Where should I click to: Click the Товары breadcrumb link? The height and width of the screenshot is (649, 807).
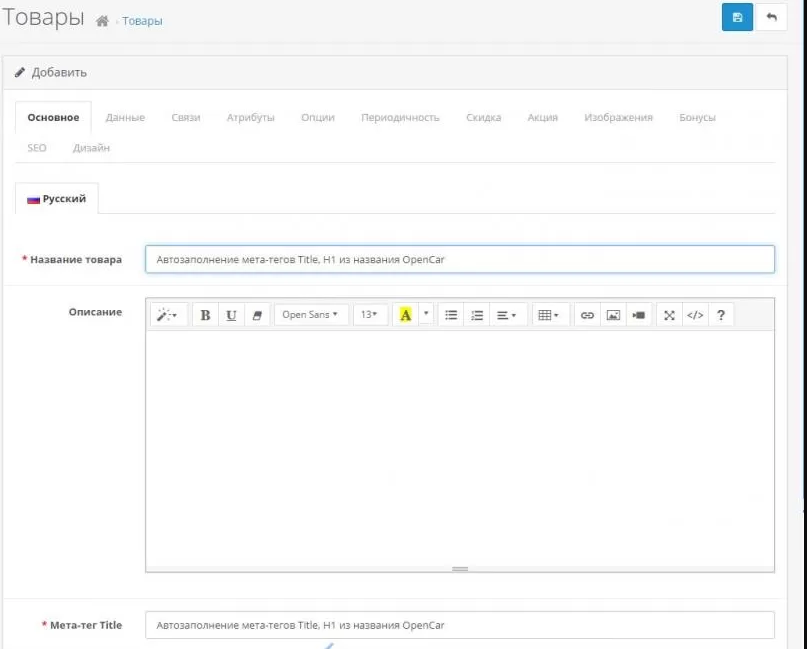click(x=142, y=21)
